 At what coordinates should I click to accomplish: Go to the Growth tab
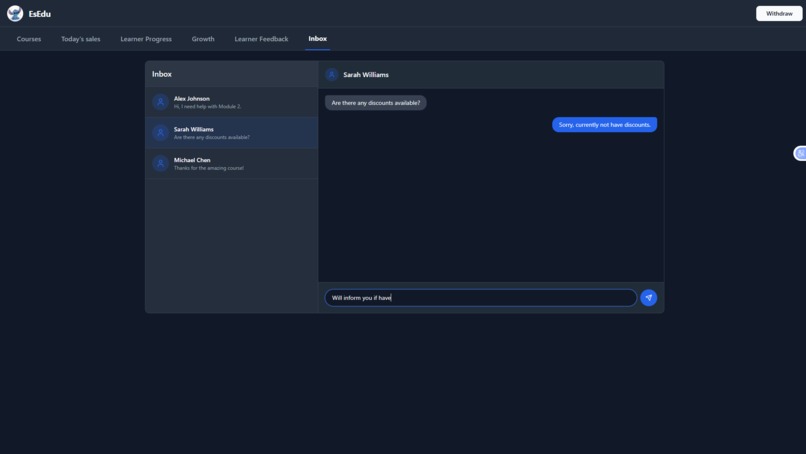[x=203, y=39]
